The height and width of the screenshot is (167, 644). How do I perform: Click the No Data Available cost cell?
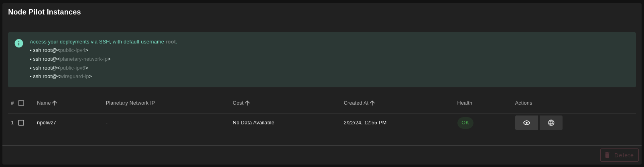[x=253, y=123]
